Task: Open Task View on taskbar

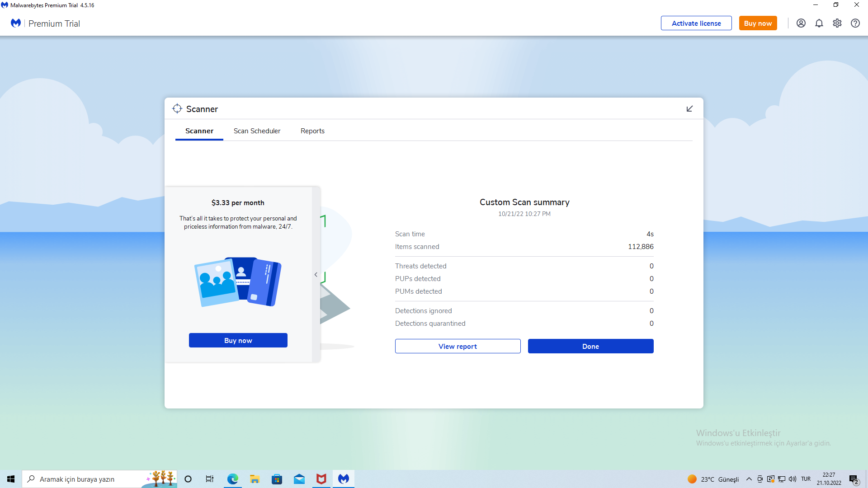Action: 210,479
